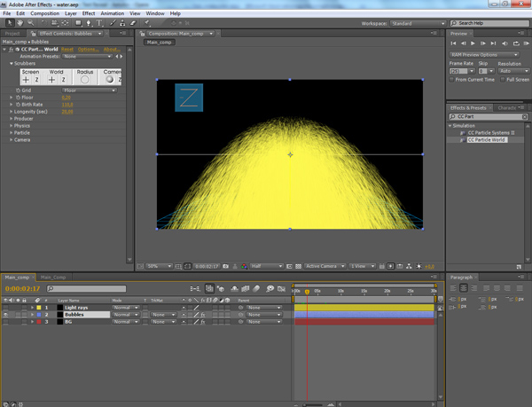Take a snapshot with camera icon
The width and height of the screenshot is (532, 407).
[x=225, y=267]
